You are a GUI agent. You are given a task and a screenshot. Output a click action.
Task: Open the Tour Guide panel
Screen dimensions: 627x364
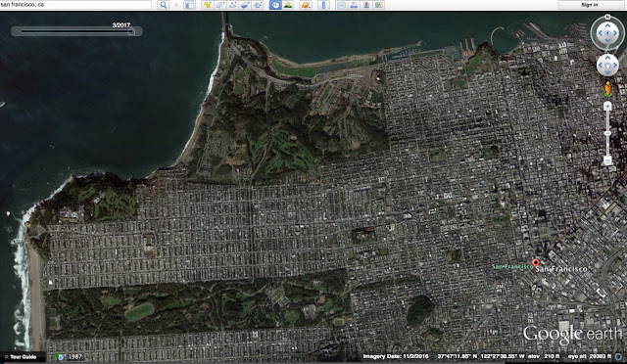23,357
